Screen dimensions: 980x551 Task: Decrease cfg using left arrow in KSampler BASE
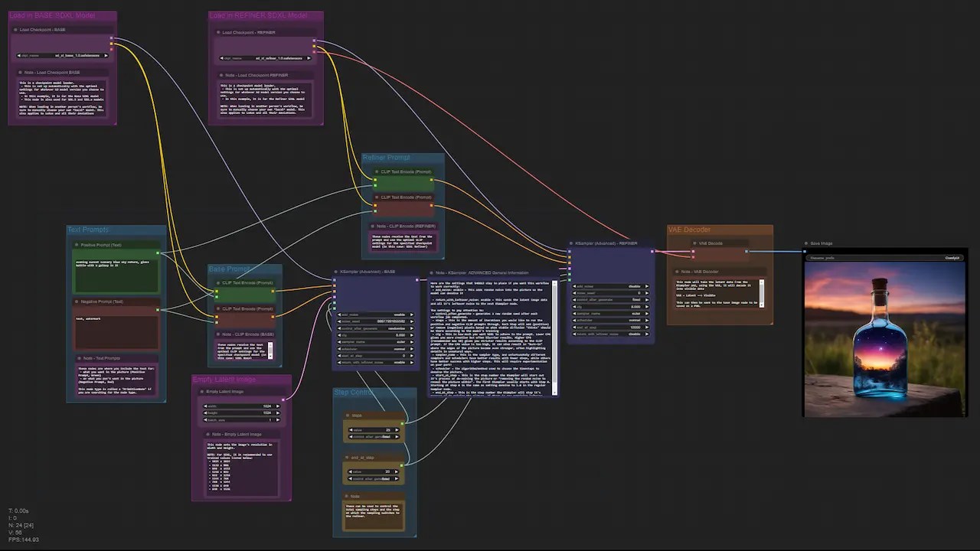tap(339, 335)
